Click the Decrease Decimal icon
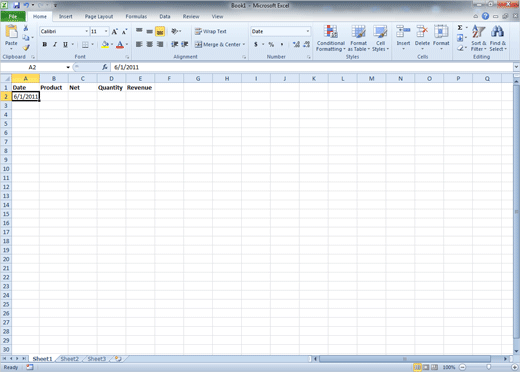This screenshot has height=372, width=520. click(306, 44)
